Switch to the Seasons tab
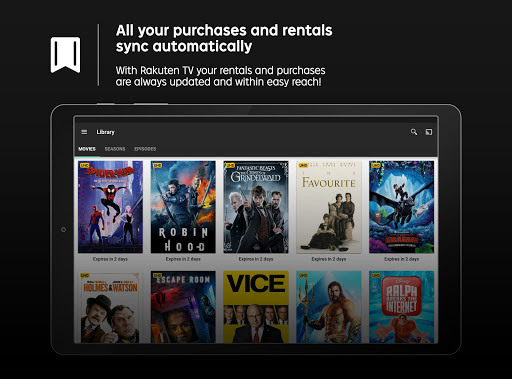512x379 pixels. (115, 149)
